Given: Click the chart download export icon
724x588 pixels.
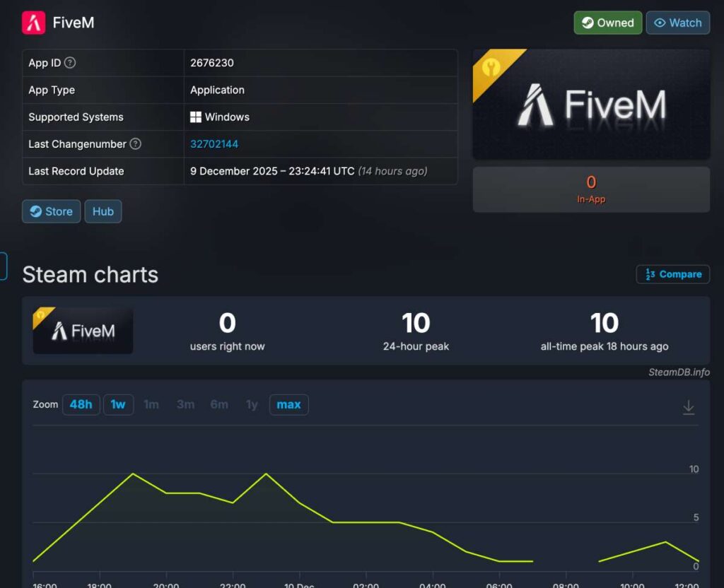Looking at the screenshot, I should pos(688,407).
